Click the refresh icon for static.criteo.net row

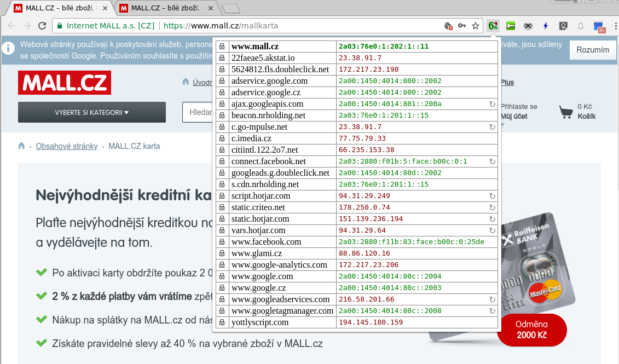point(492,207)
